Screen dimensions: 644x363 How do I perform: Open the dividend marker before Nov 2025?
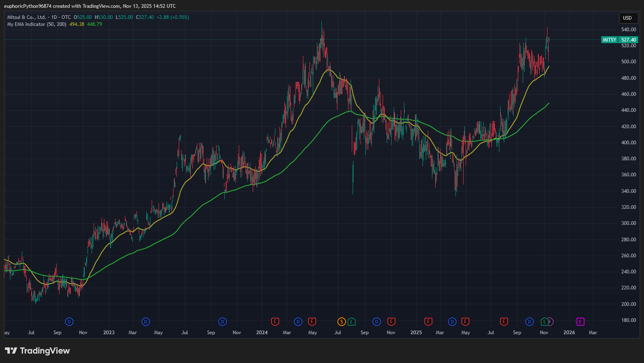tap(529, 321)
